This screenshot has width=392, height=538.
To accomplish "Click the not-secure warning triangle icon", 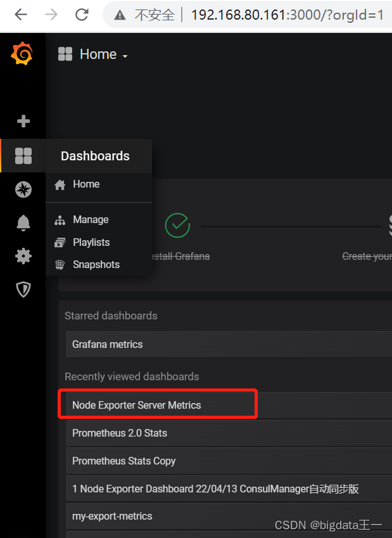I will [120, 15].
